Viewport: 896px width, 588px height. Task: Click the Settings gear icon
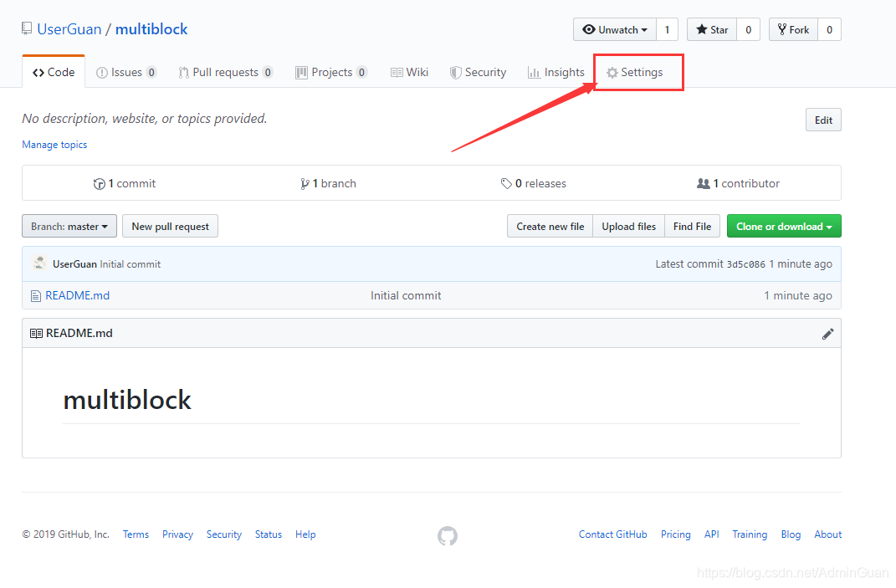(x=612, y=73)
